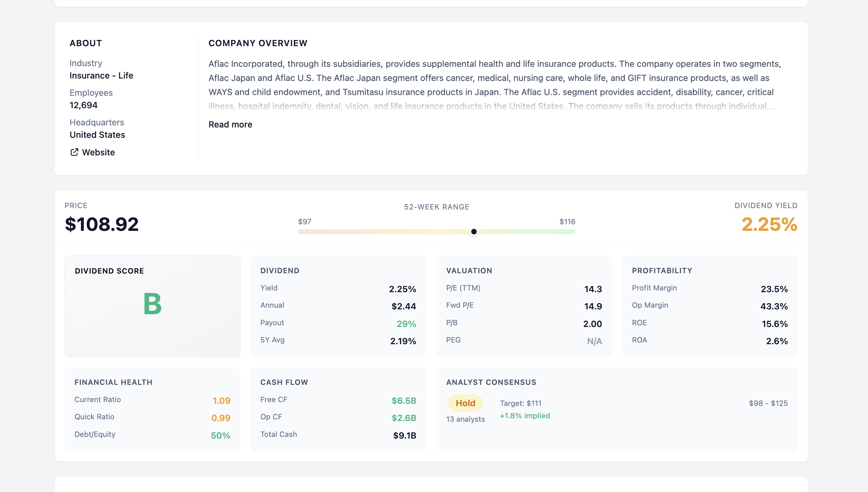Click the +1.8% implied text
Screen dimensions: 868x492
(x=525, y=416)
